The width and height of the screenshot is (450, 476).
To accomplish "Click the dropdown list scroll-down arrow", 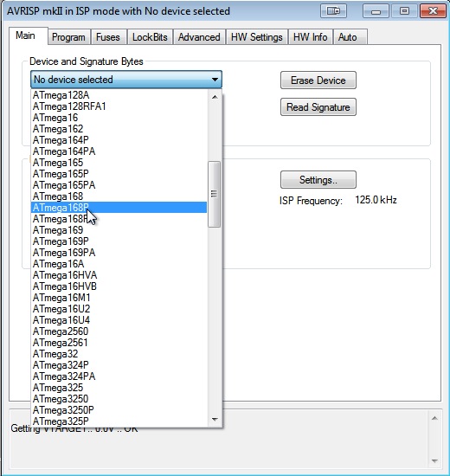I will tap(215, 420).
